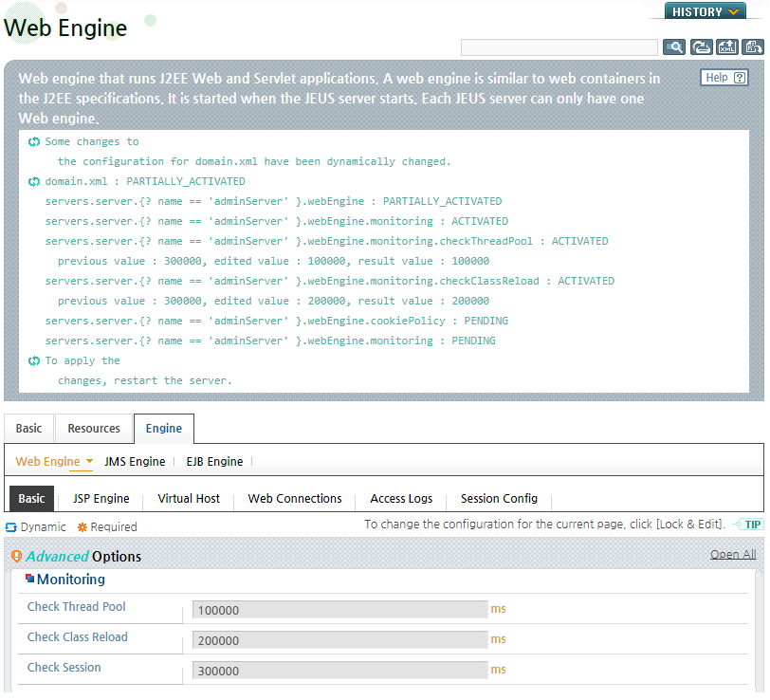The image size is (770, 700).
Task: Click the Required asterisk icon
Action: click(82, 527)
